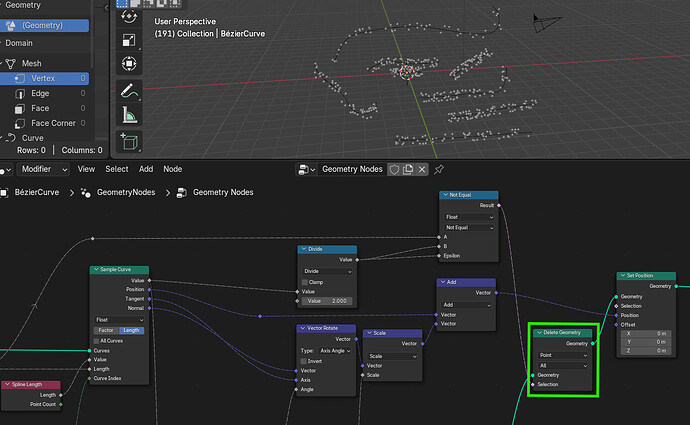
Task: Select the Face Corner domain row
Action: pyautogui.click(x=44, y=123)
